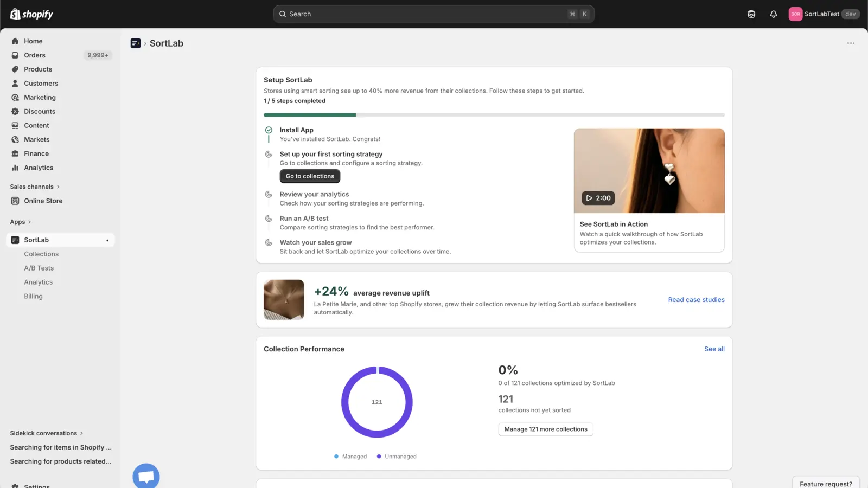This screenshot has height=488, width=868.
Task: Open Read case studies link
Action: [x=696, y=300]
